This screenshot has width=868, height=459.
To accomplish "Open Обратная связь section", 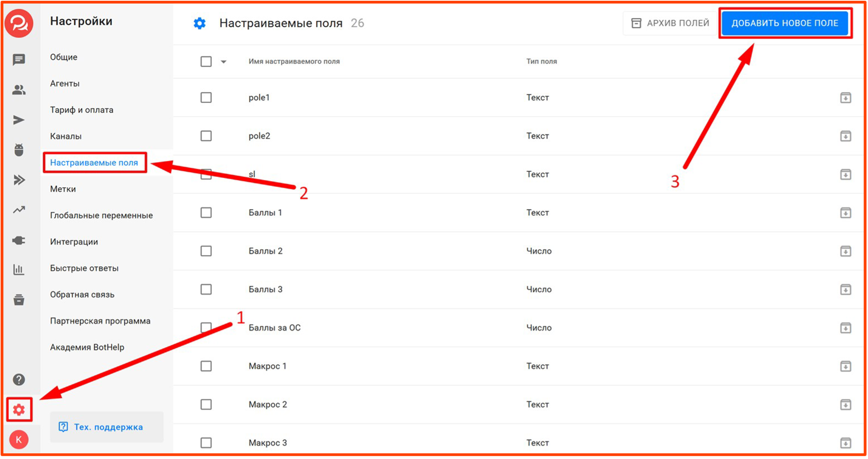I will 82,295.
